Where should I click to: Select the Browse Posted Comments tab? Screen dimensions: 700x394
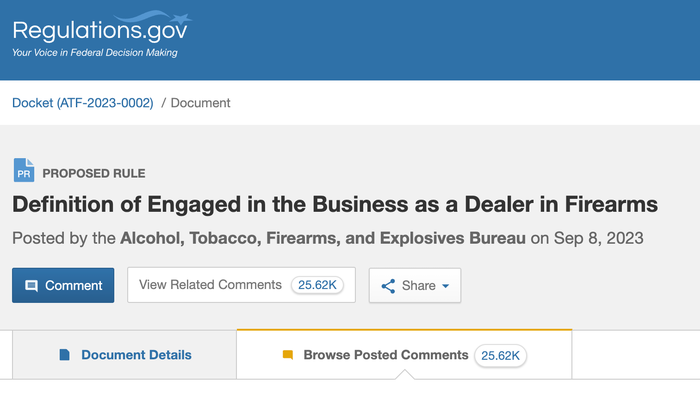404,355
